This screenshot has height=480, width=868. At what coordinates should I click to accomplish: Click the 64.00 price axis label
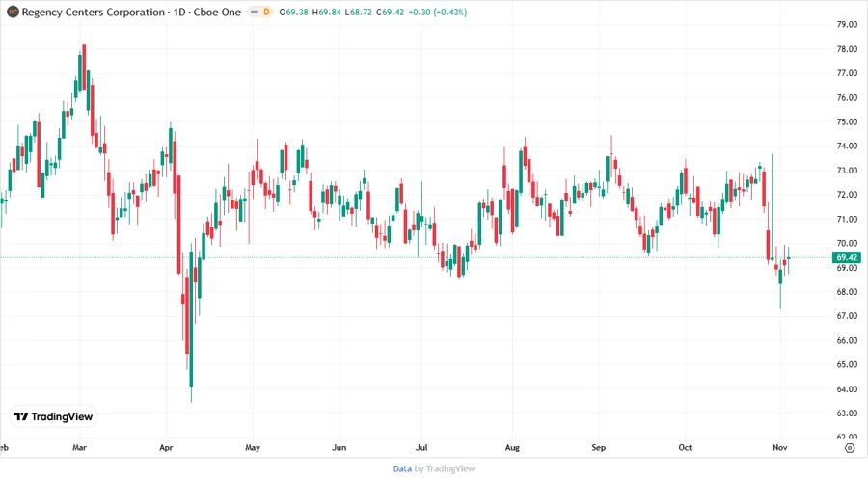pyautogui.click(x=847, y=388)
